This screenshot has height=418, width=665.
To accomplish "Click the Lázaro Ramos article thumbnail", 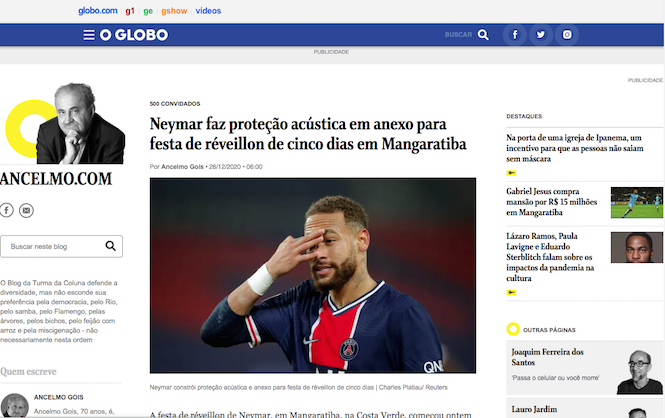I will click(x=637, y=247).
